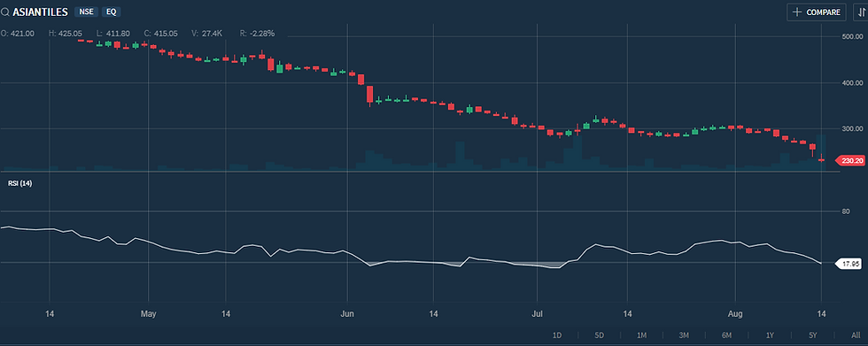Screen dimensions: 868x346
Task: Click the close price readout C: 415.05
Action: 160,33
